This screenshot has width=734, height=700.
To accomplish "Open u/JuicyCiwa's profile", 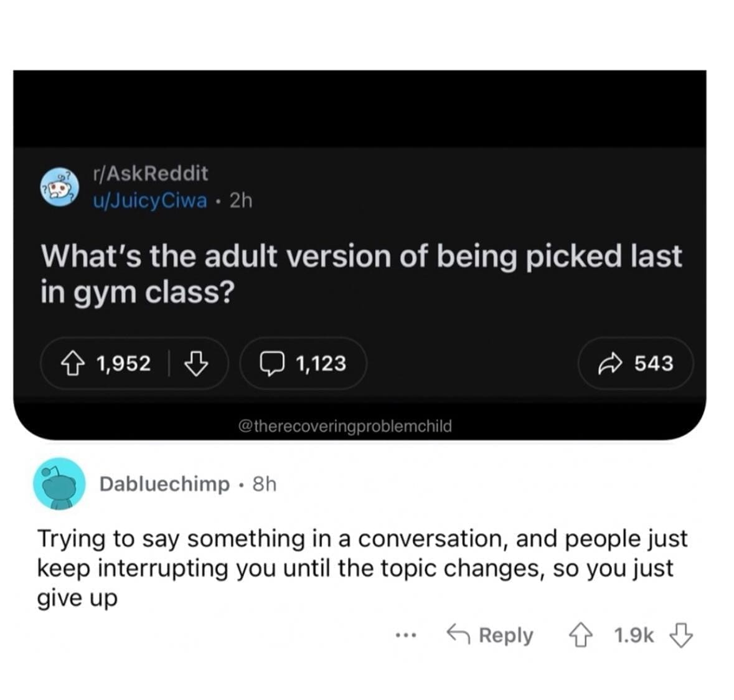I will [x=149, y=201].
